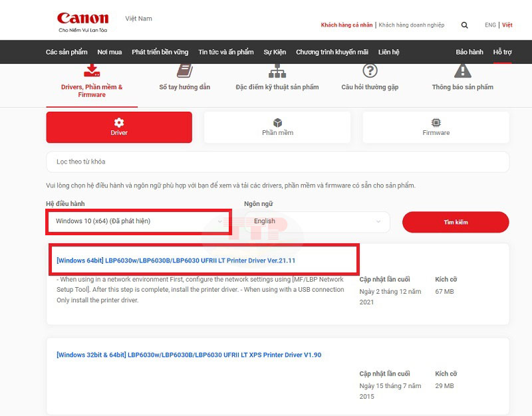Click the gear icon in Driver button
This screenshot has height=416, width=532.
point(119,122)
